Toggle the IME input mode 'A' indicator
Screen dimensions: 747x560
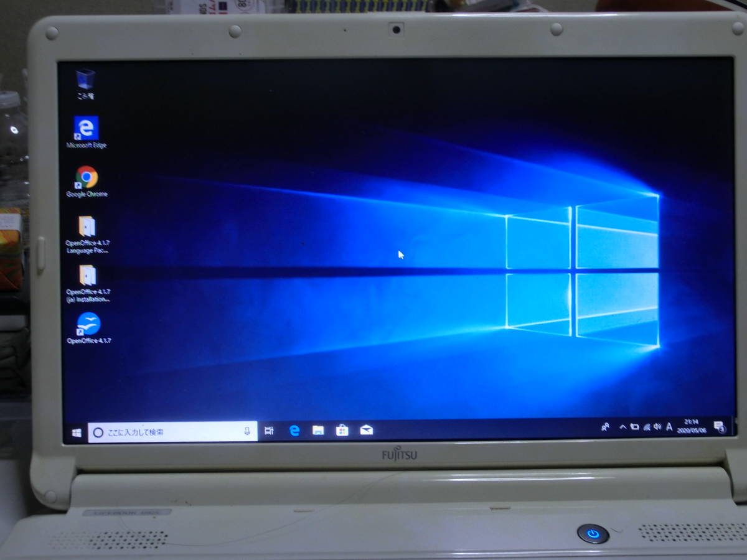[x=669, y=427]
